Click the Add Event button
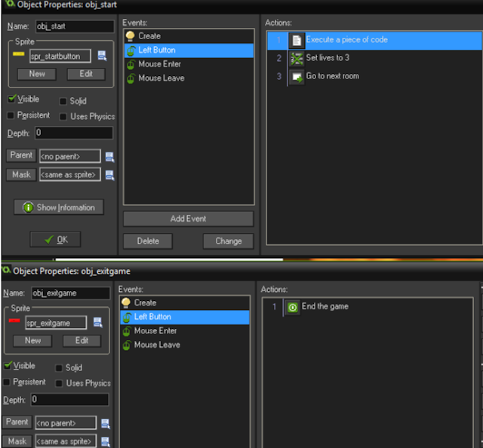 189,219
